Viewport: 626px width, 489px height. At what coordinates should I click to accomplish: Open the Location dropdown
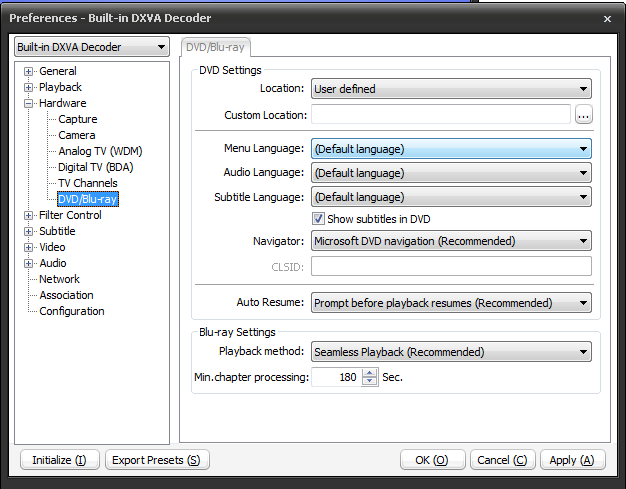coord(450,89)
